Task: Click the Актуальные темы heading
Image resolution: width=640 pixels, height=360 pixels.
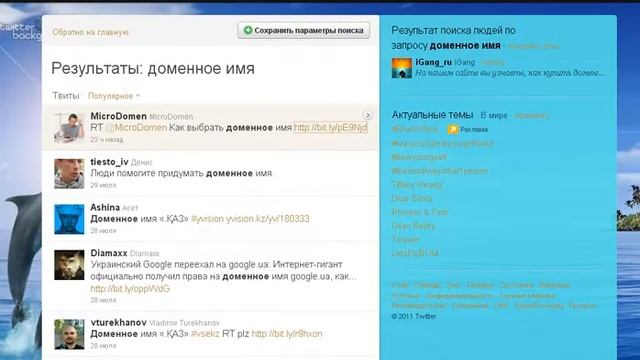Action: click(432, 115)
